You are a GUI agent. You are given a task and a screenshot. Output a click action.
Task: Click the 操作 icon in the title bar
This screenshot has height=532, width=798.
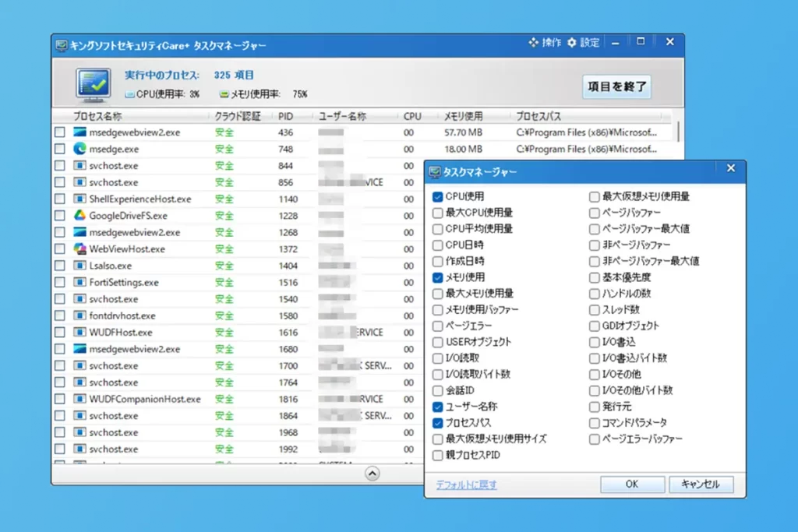(x=533, y=42)
